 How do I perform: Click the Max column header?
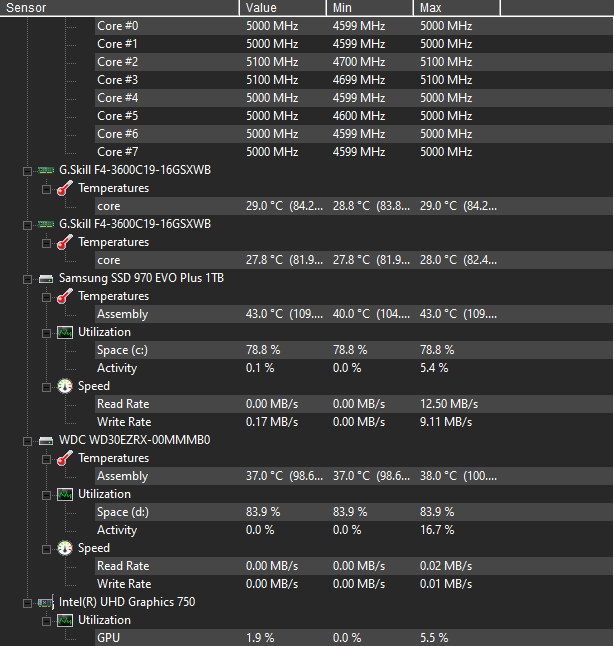coord(456,7)
